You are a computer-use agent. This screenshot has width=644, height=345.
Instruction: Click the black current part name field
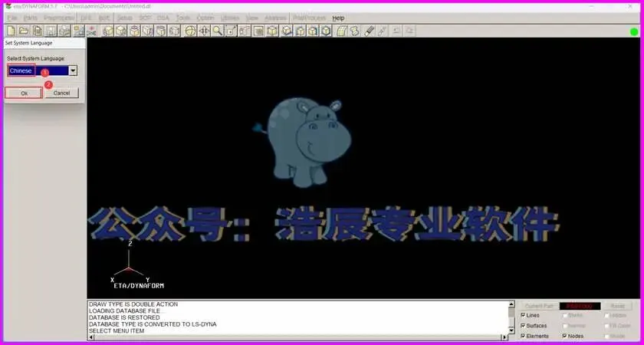point(580,307)
